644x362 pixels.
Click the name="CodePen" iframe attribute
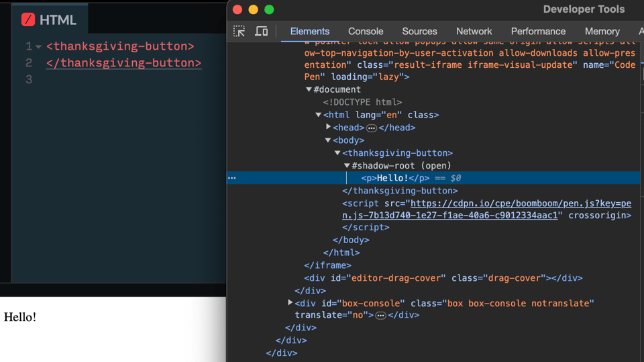click(x=470, y=71)
